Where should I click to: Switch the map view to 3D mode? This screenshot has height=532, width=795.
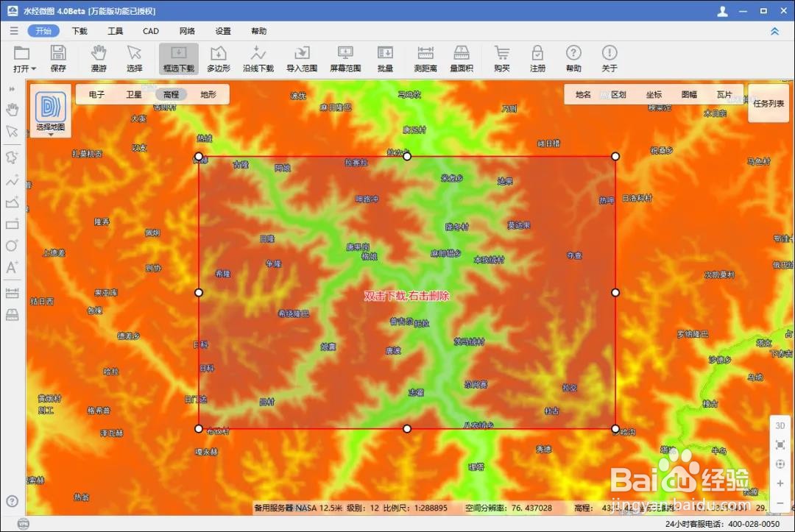click(x=780, y=425)
